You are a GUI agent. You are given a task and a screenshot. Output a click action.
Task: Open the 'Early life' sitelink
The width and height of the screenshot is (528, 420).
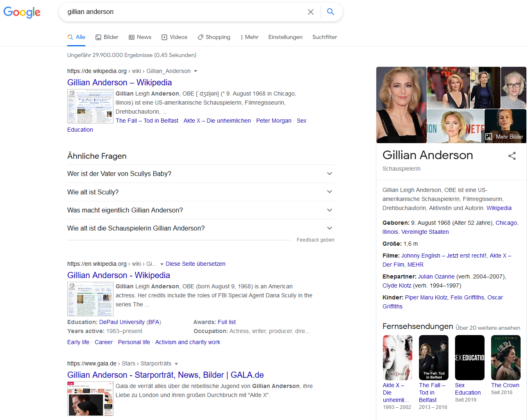click(78, 342)
